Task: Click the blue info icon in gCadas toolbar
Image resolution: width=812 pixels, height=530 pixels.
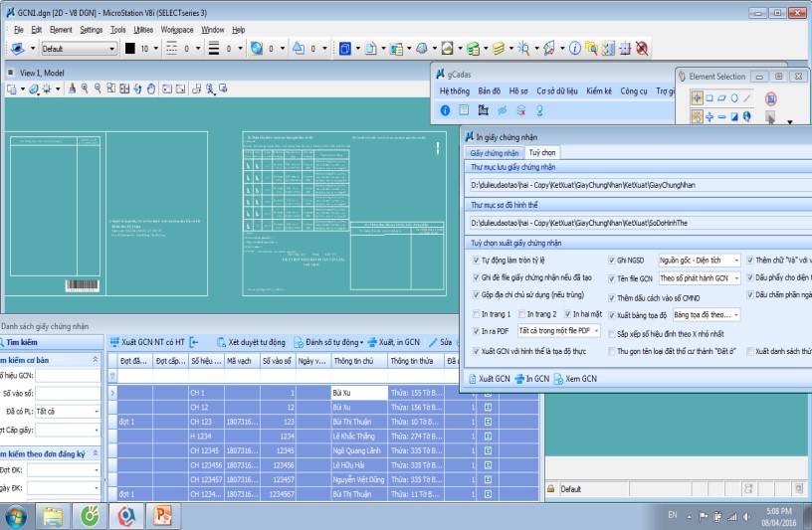Action: point(445,110)
